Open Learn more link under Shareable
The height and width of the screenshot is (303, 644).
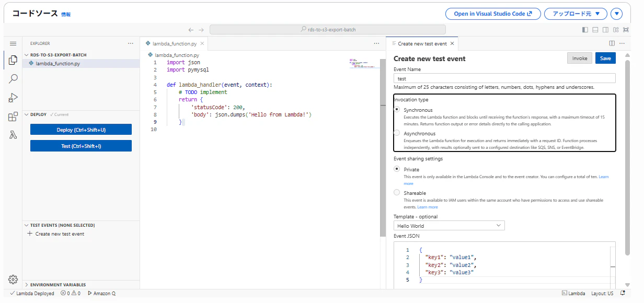428,207
